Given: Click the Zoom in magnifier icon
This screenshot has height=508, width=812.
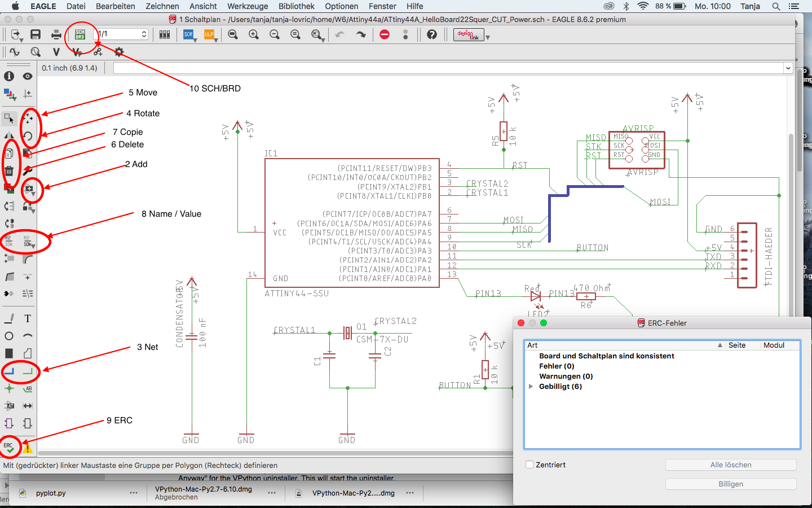Looking at the screenshot, I should click(x=254, y=34).
